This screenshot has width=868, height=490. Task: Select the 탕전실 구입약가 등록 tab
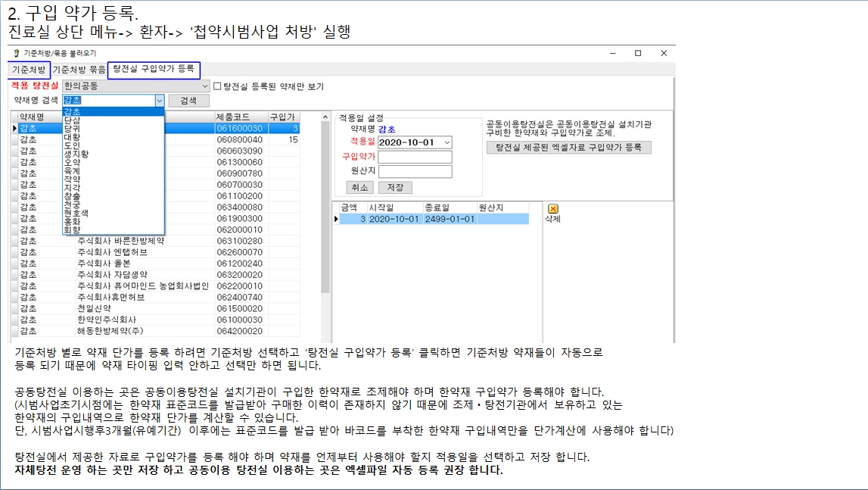[x=154, y=69]
